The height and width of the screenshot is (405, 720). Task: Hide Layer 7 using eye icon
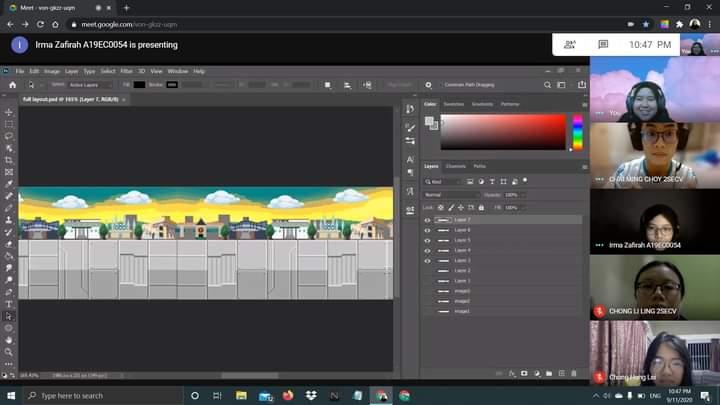click(427, 219)
